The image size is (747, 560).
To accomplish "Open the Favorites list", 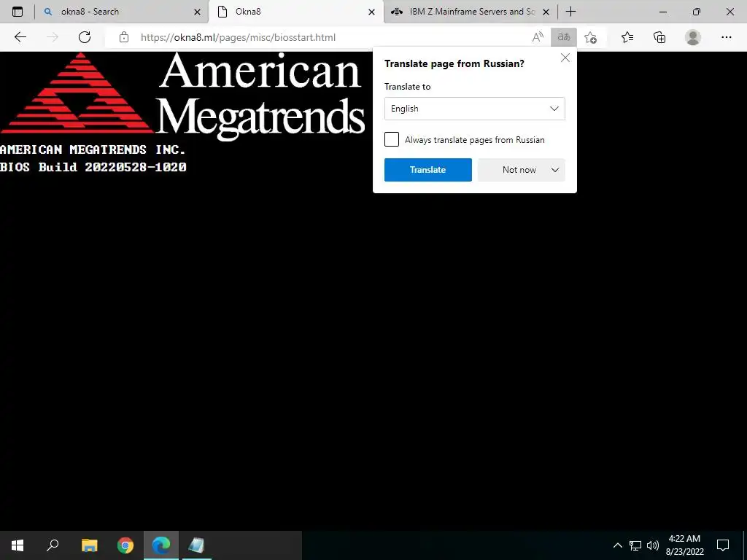I will click(627, 37).
